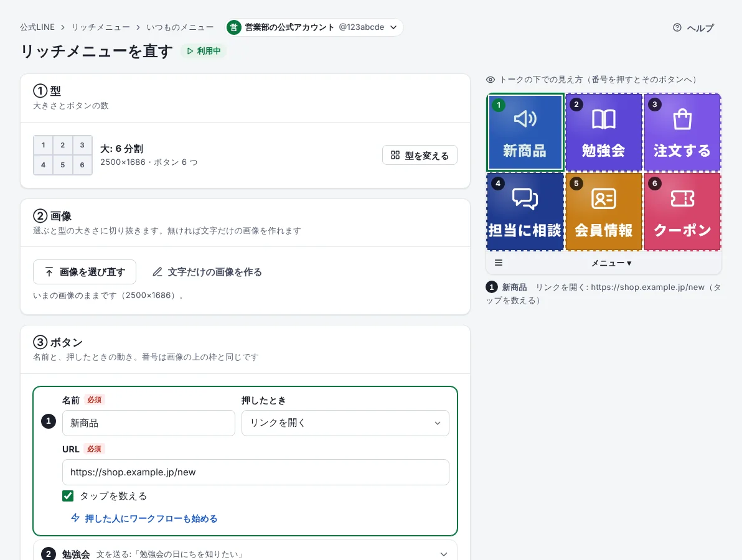The image size is (742, 560).
Task: Go to 公式LINE breadcrumb
Action: pyautogui.click(x=37, y=27)
